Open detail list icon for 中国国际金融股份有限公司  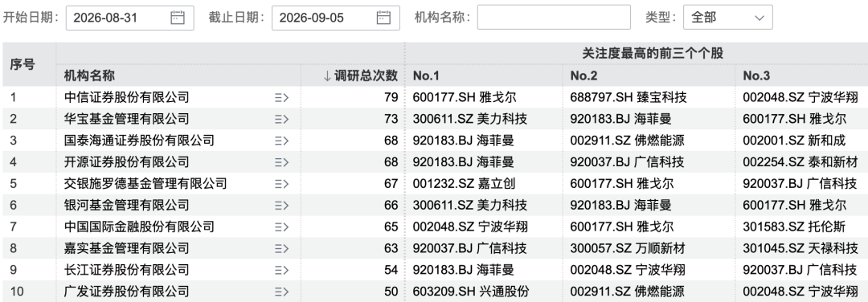tap(281, 227)
